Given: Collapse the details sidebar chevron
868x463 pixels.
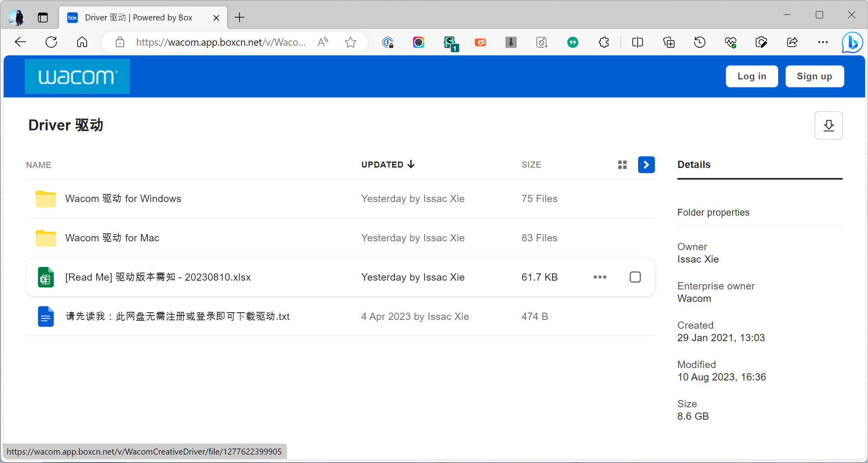Looking at the screenshot, I should (646, 165).
